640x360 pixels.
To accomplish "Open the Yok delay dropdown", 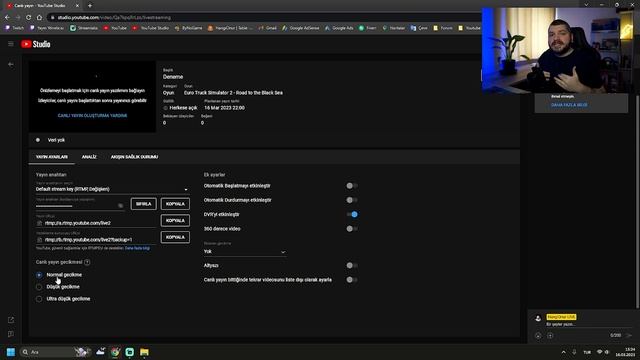I will pyautogui.click(x=244, y=252).
